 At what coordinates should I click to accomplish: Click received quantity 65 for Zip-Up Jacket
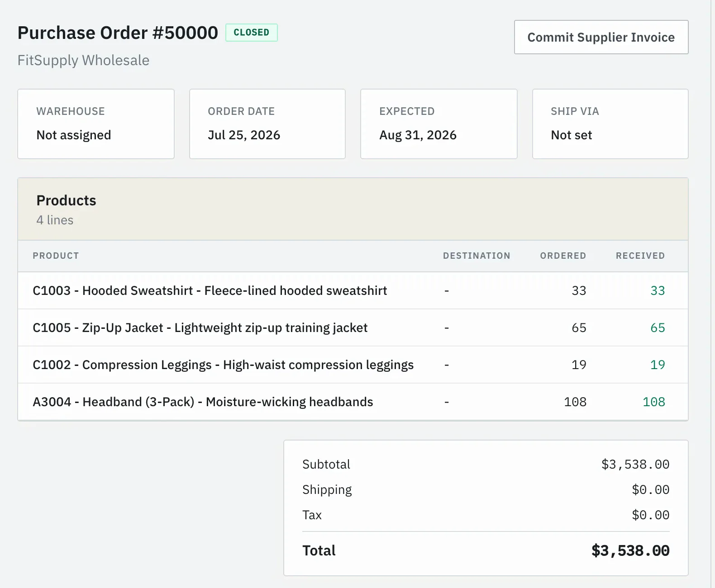pos(658,327)
